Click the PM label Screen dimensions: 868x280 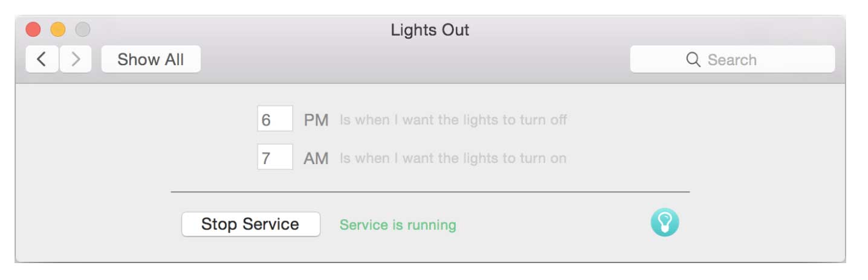[316, 120]
